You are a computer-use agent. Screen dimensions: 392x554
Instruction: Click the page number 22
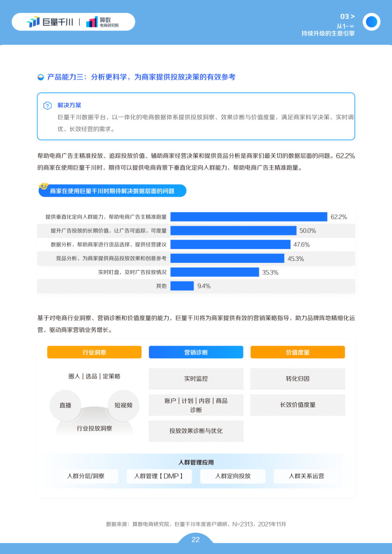196,539
